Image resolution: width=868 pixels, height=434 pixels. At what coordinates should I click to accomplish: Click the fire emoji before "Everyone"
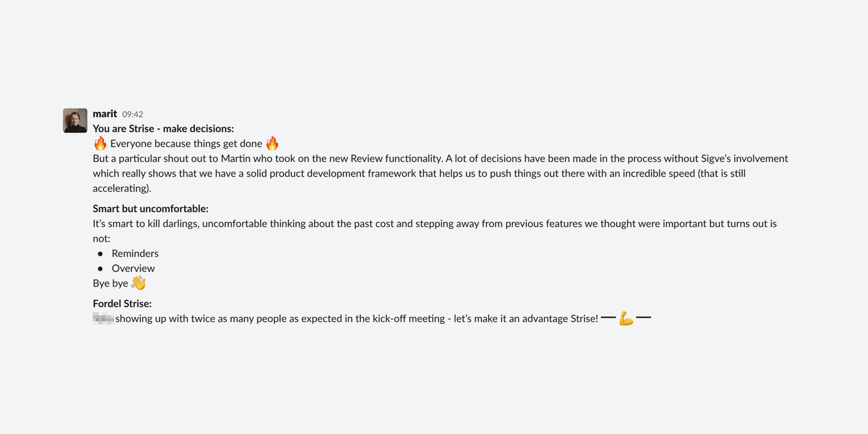point(100,143)
